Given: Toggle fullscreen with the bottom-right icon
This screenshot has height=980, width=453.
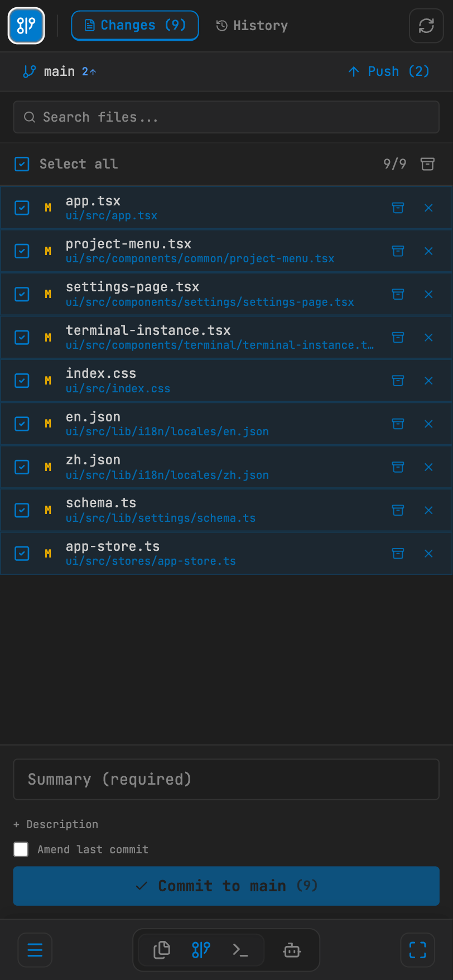Looking at the screenshot, I should coord(418,950).
